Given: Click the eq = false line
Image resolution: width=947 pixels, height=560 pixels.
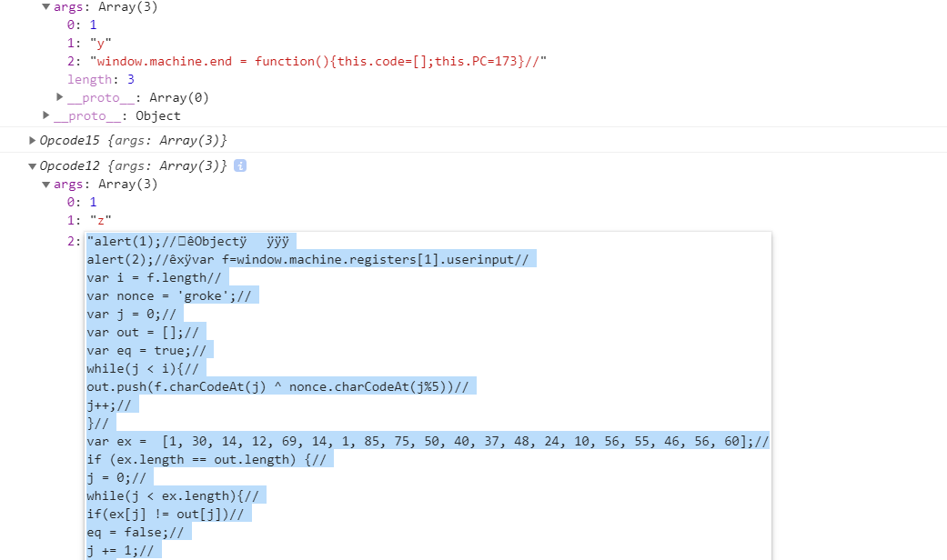Looking at the screenshot, I should click(139, 532).
